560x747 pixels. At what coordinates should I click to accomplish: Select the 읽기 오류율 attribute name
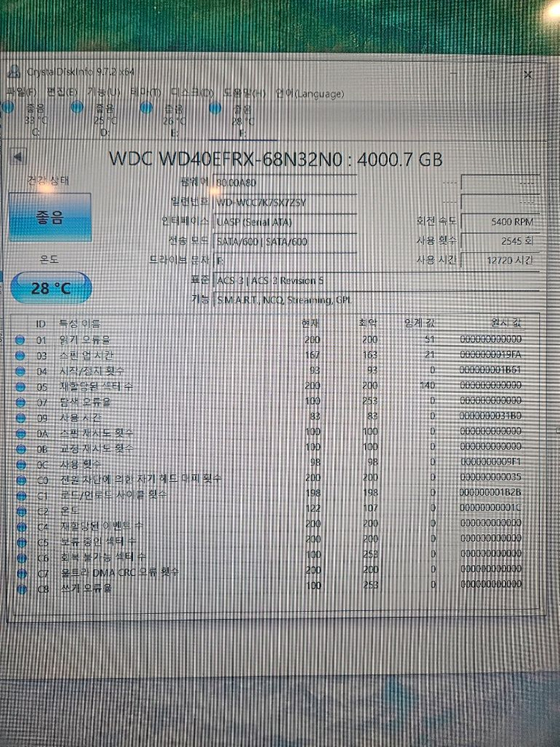(x=85, y=340)
